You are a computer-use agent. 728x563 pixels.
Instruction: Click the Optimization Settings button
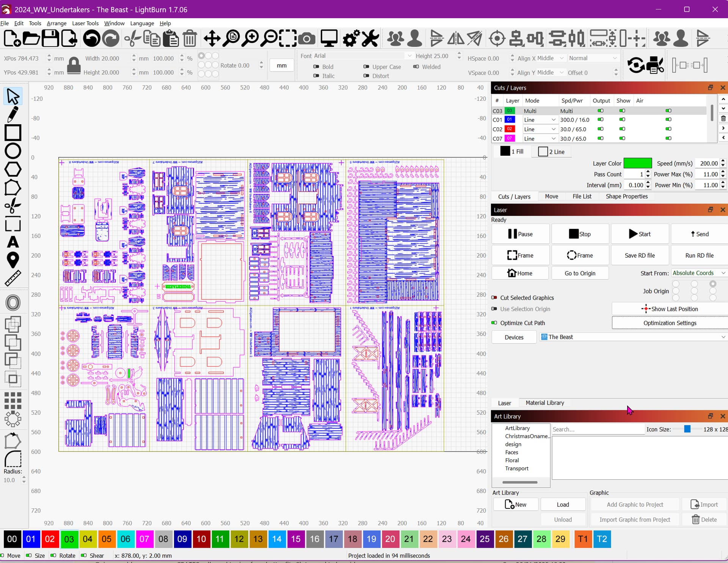pos(670,323)
